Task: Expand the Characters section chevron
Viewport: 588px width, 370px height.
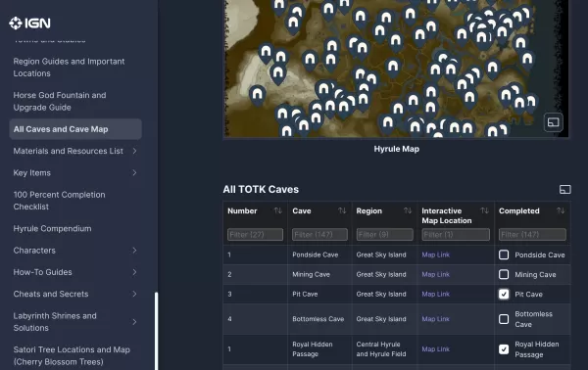Action: tap(134, 251)
